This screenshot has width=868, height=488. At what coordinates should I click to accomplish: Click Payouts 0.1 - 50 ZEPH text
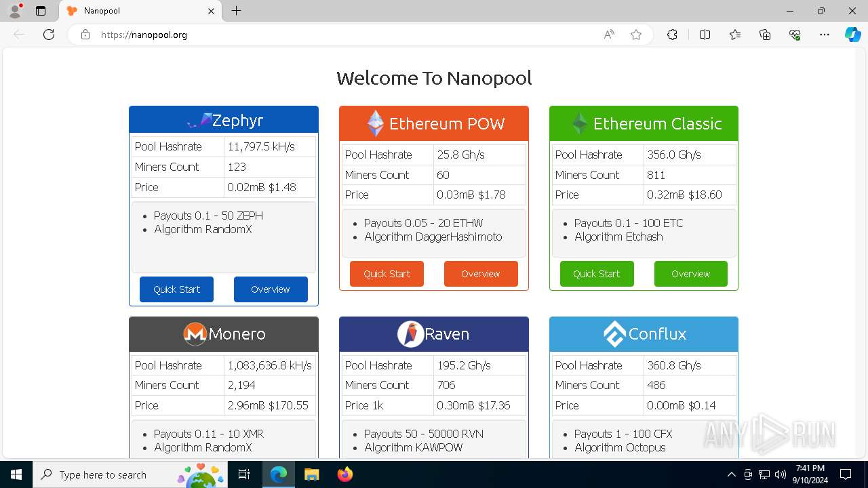[208, 216]
